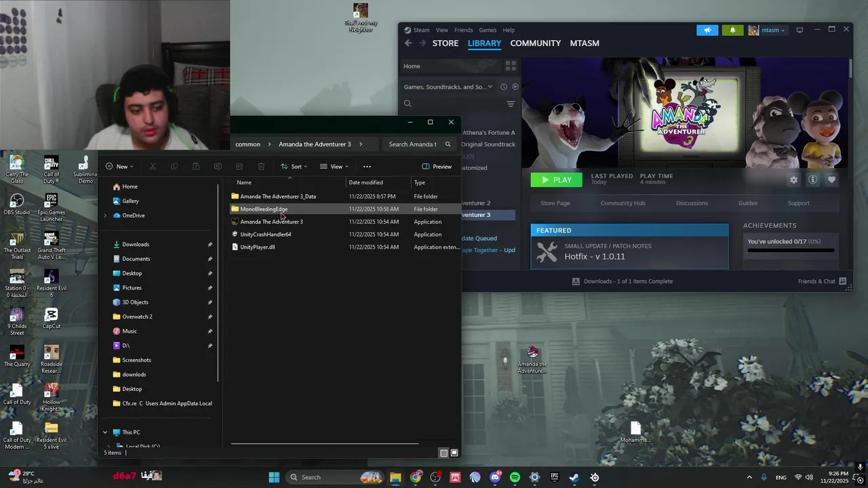Open the Community Hub link

(623, 203)
